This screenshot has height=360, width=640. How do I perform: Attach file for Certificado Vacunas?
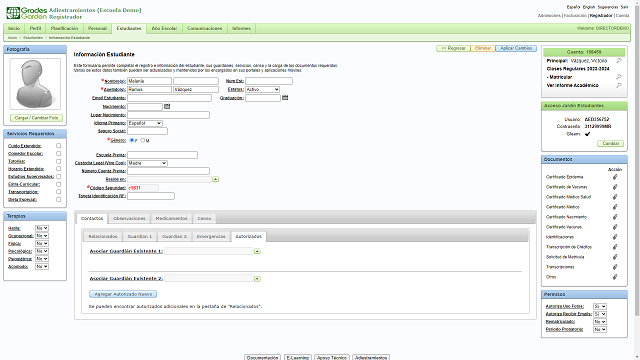tap(615, 227)
